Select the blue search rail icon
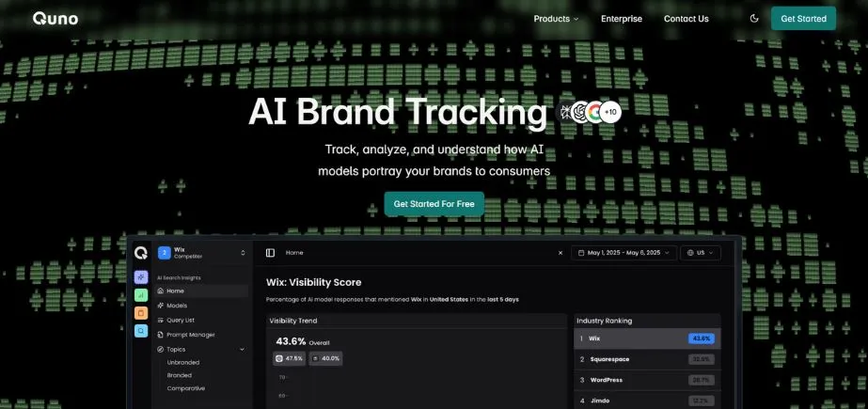868x409 pixels. coord(141,330)
